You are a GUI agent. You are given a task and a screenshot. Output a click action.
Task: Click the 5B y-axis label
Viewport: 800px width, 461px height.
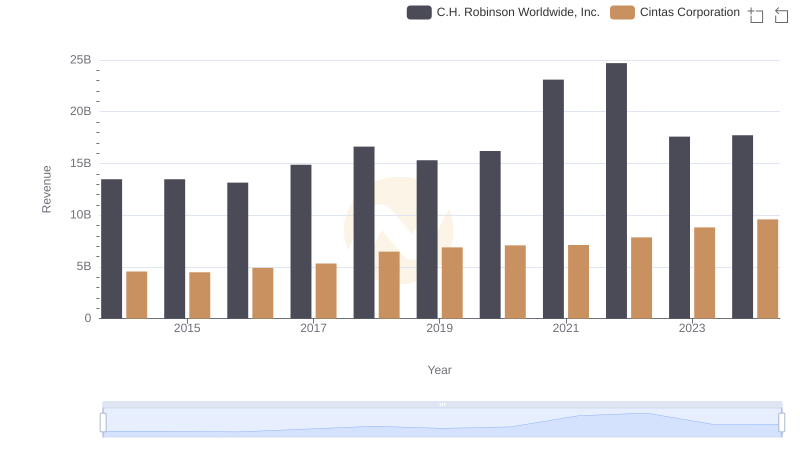84,266
